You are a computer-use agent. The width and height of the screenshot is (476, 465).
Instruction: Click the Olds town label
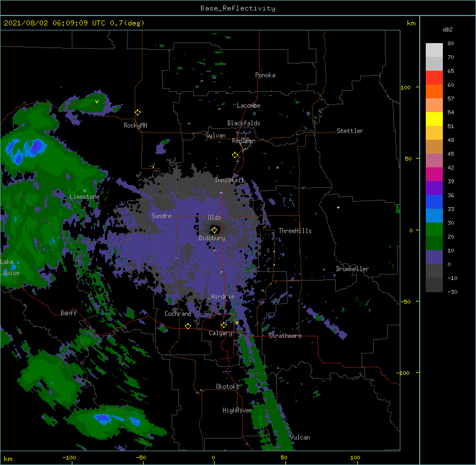point(214,218)
